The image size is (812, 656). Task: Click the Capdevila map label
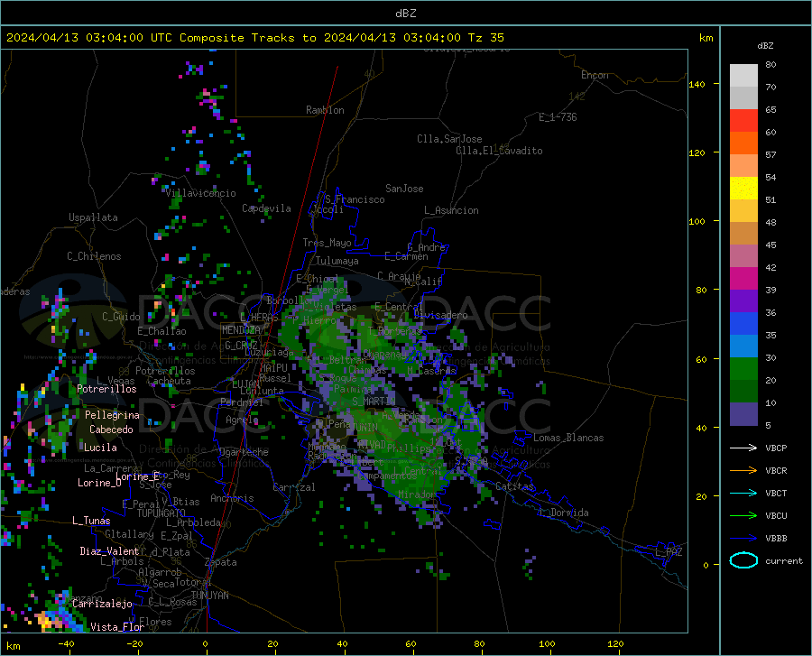pyautogui.click(x=266, y=208)
